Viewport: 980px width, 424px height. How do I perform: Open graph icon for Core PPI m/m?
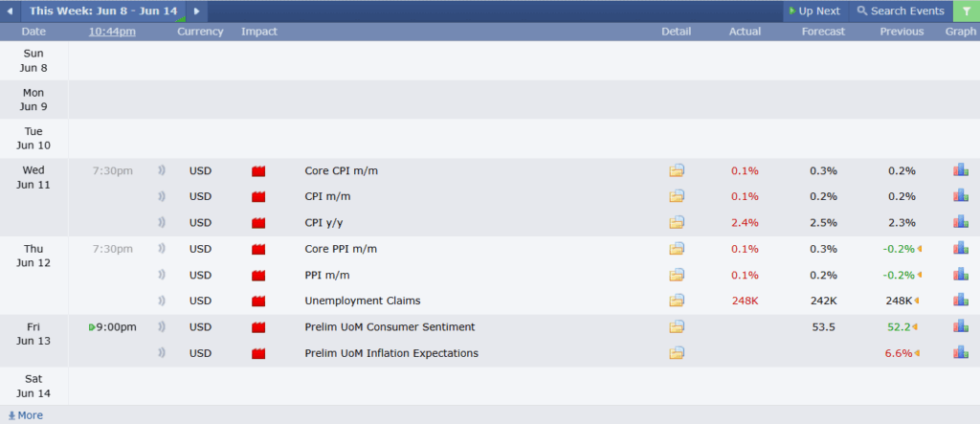(x=960, y=249)
